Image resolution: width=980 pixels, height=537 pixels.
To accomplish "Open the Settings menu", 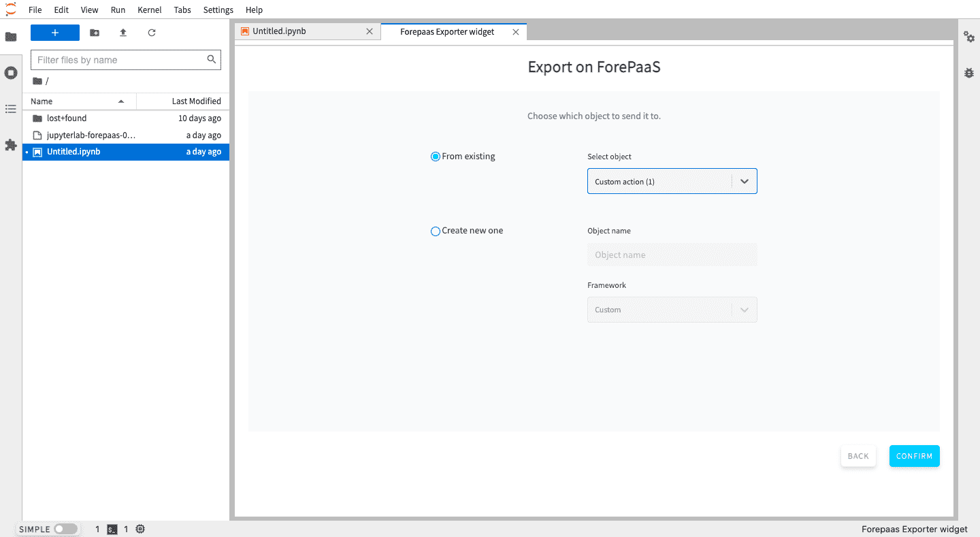I will (218, 10).
